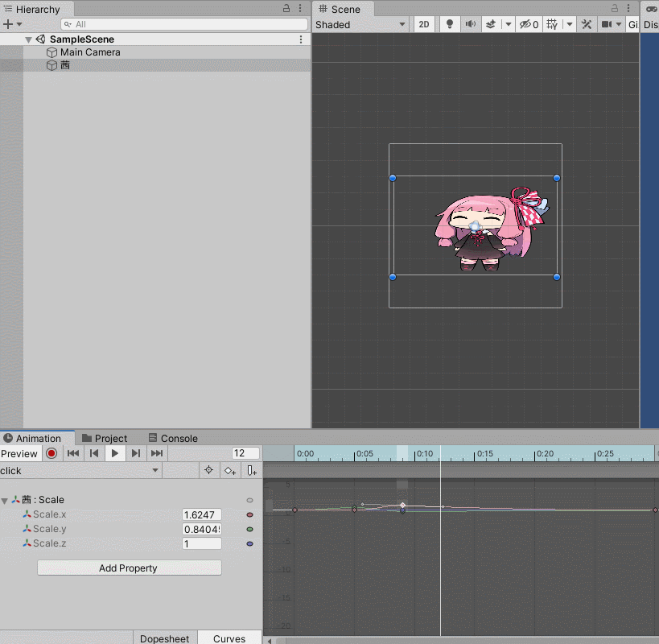This screenshot has width=659, height=644.
Task: Play the animation clip
Action: click(x=115, y=453)
